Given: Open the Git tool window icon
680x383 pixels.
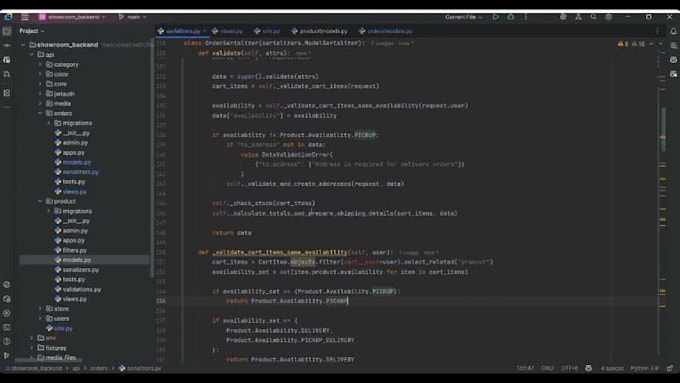Looking at the screenshot, I should click(7, 355).
